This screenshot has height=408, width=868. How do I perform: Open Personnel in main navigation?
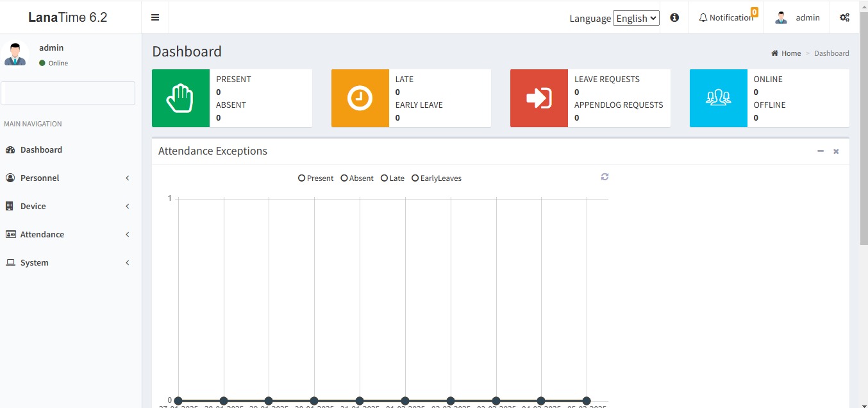tap(71, 178)
